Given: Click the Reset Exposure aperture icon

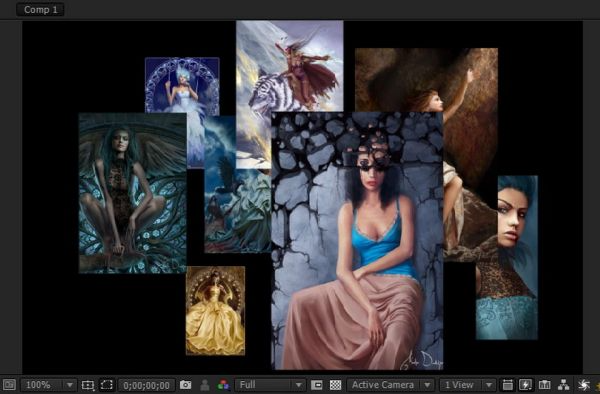Looking at the screenshot, I should pyautogui.click(x=584, y=385).
